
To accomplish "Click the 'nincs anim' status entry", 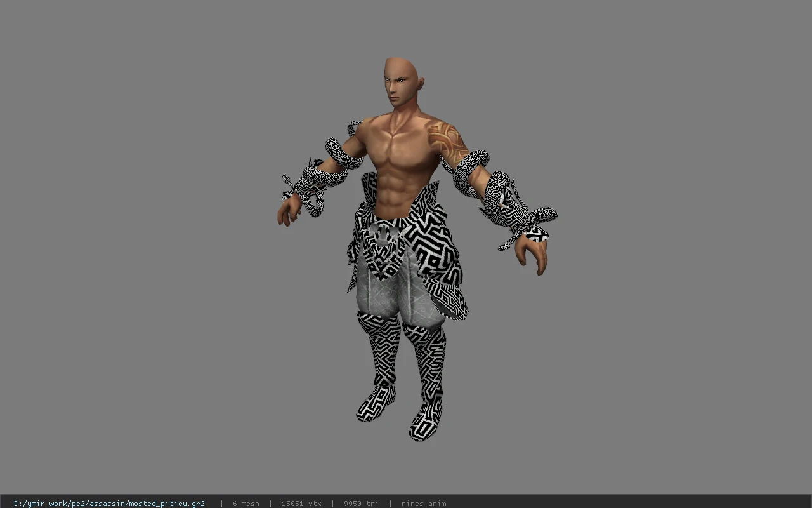I will 424,504.
